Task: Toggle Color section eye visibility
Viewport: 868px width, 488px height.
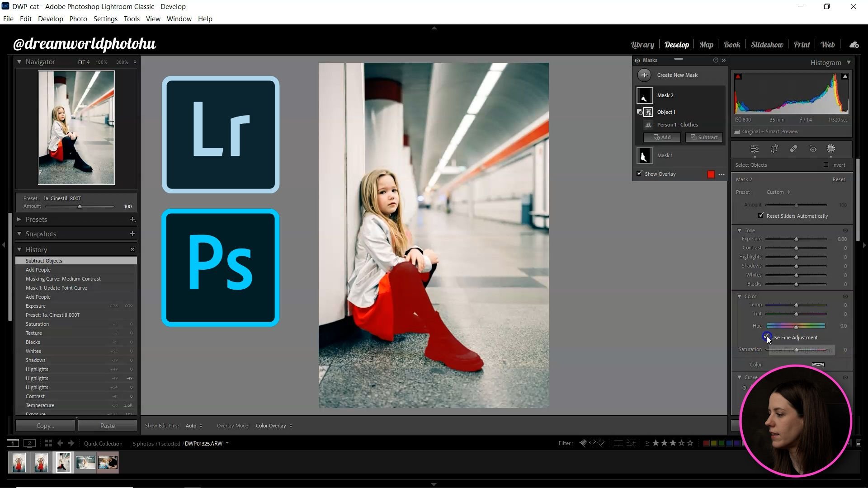Action: 845,296
